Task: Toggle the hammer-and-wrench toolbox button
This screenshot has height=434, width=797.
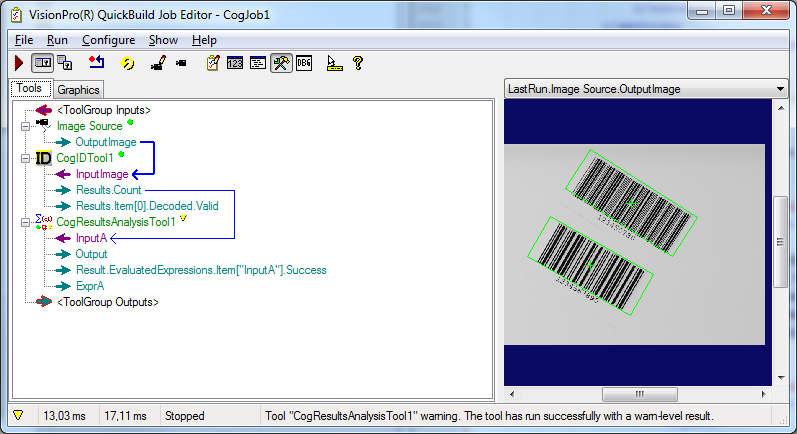Action: pyautogui.click(x=281, y=63)
